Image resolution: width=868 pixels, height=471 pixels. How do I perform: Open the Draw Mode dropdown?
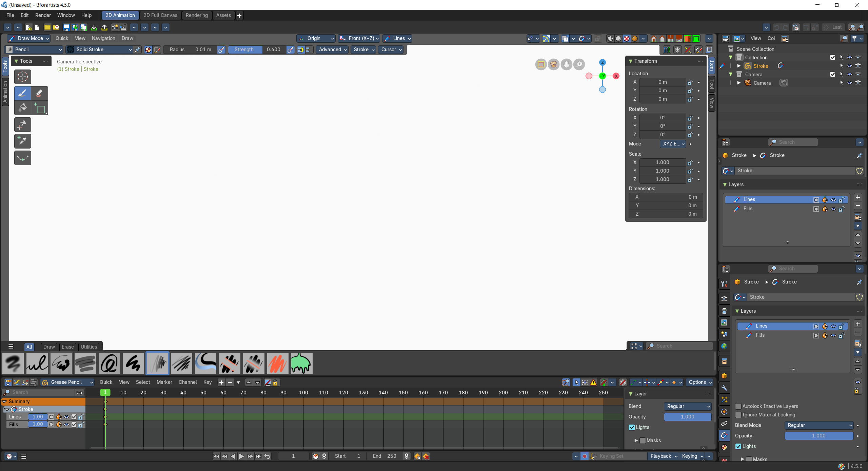tap(29, 38)
